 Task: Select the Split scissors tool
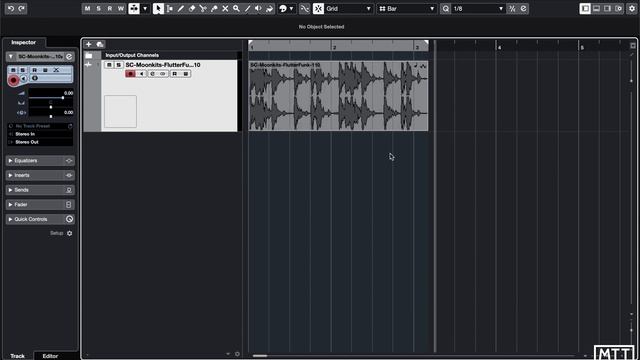click(203, 9)
